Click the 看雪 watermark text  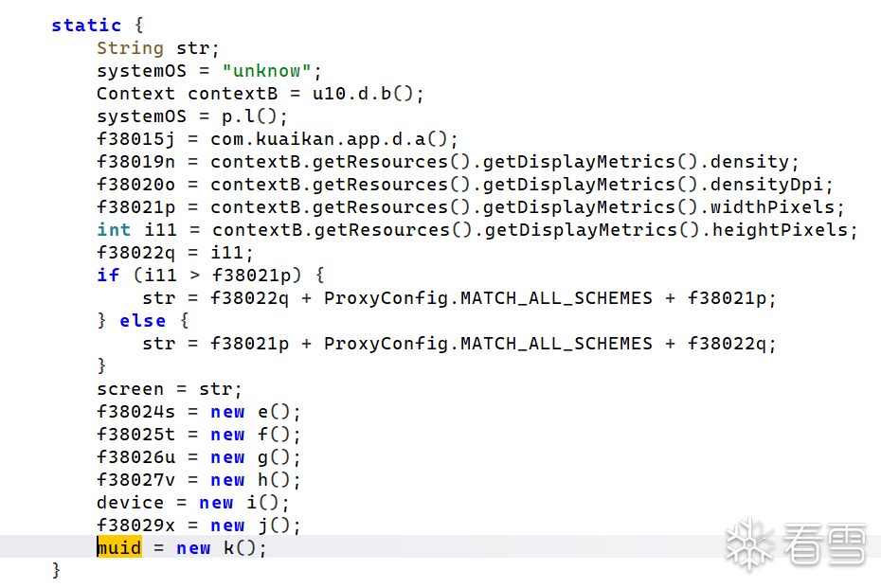point(824,546)
